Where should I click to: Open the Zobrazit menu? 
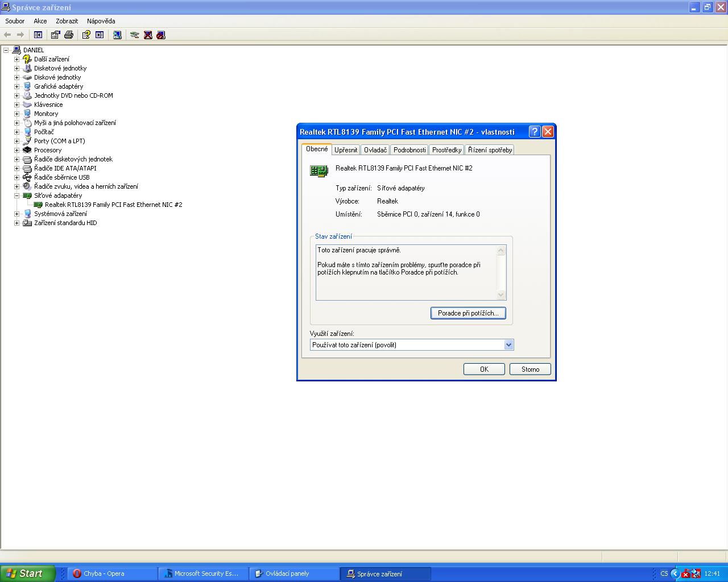[x=67, y=21]
